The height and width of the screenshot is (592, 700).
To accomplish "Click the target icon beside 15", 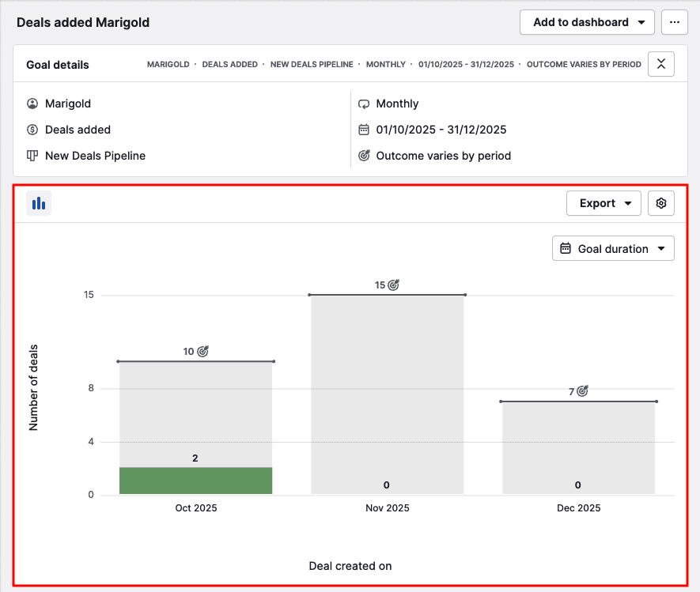I will 394,285.
